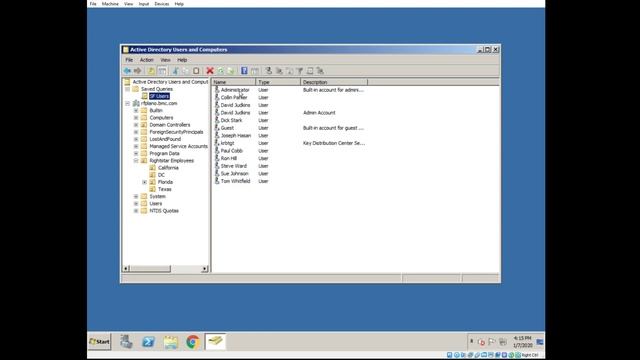Click the Action Center flag tray icon
This screenshot has width=640, height=360.
(x=492, y=342)
